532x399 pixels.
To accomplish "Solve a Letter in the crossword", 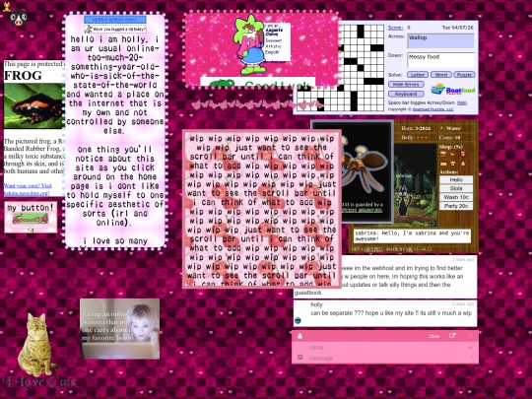I will (418, 75).
